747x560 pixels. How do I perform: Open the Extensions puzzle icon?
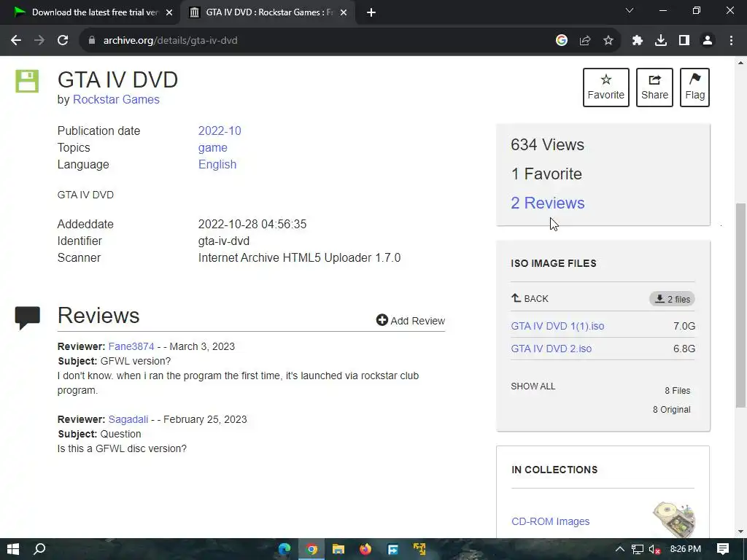(638, 41)
